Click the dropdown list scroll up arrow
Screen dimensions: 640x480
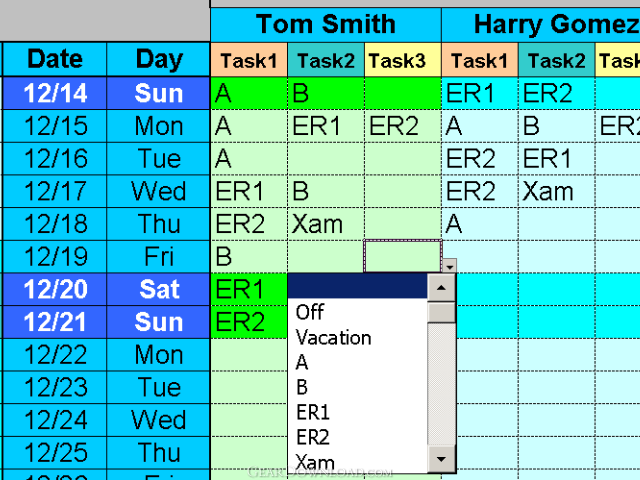441,288
